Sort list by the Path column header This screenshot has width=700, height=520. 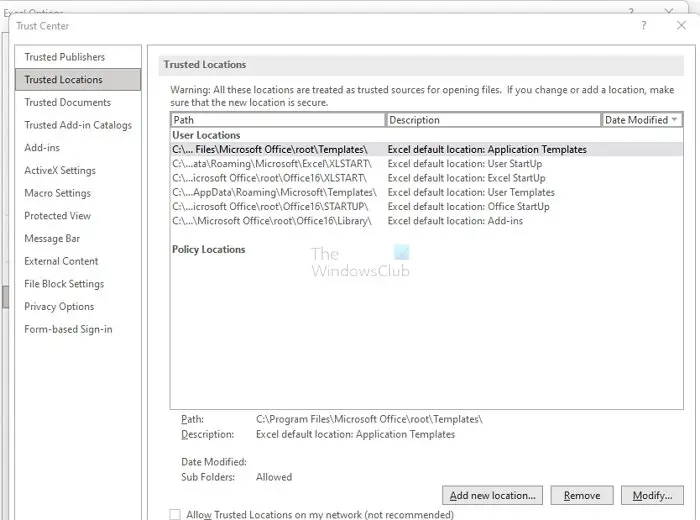coord(278,120)
